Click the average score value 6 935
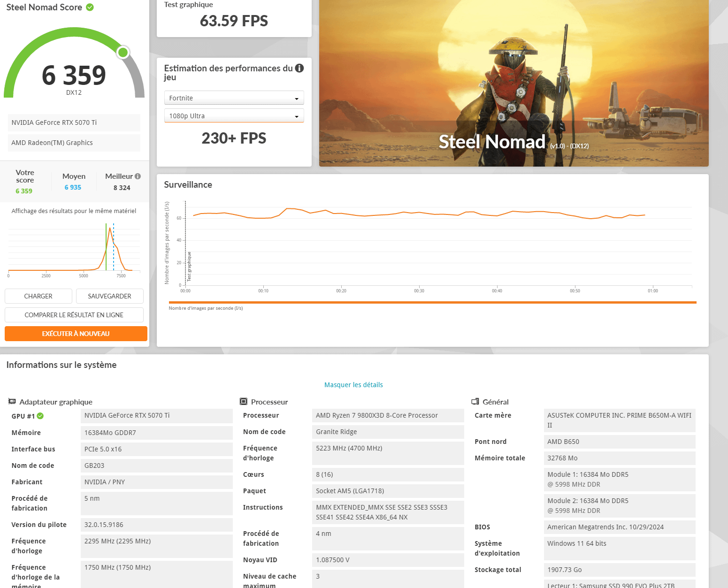 point(73,187)
